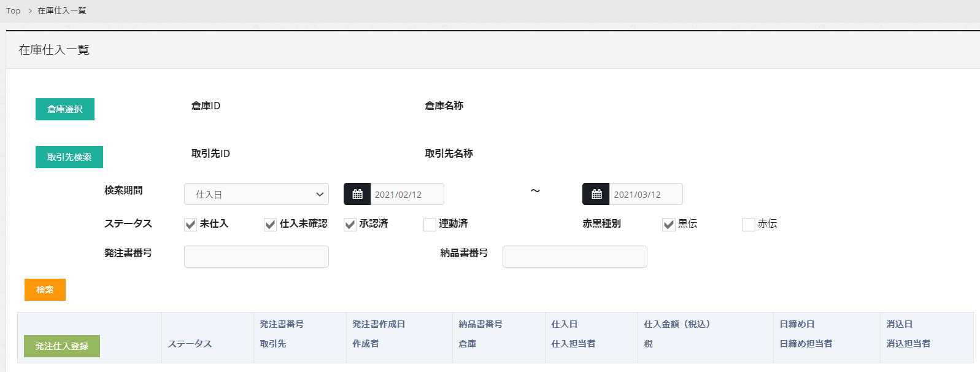Select the 在庫仕入一覧 breadcrumb item

62,11
